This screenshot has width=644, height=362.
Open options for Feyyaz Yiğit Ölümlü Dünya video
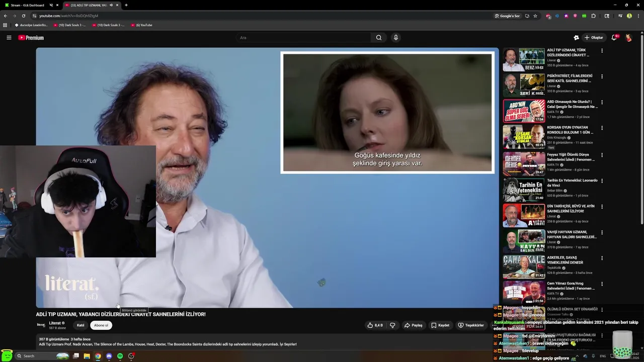(602, 155)
